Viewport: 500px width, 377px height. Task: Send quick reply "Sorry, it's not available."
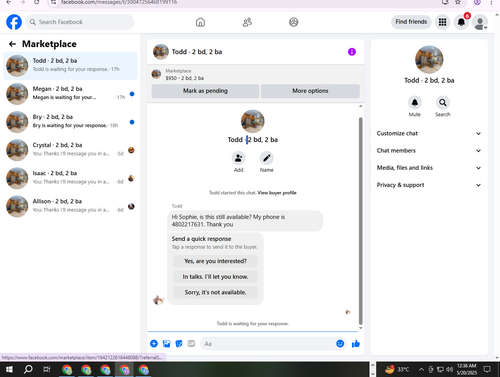(x=215, y=292)
